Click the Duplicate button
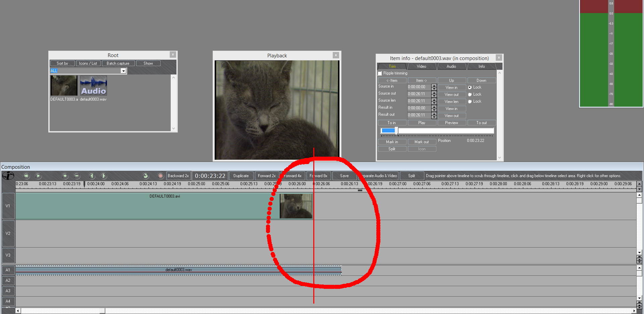 tap(241, 176)
